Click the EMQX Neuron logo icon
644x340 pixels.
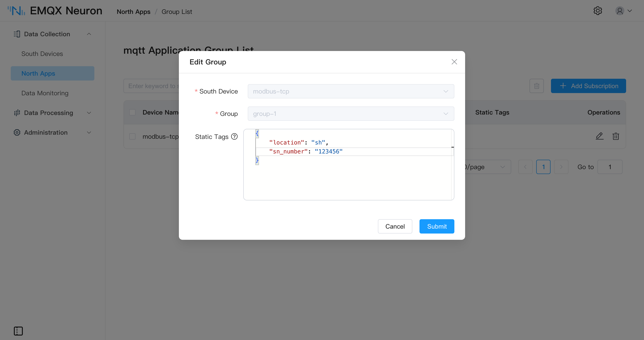click(x=16, y=11)
